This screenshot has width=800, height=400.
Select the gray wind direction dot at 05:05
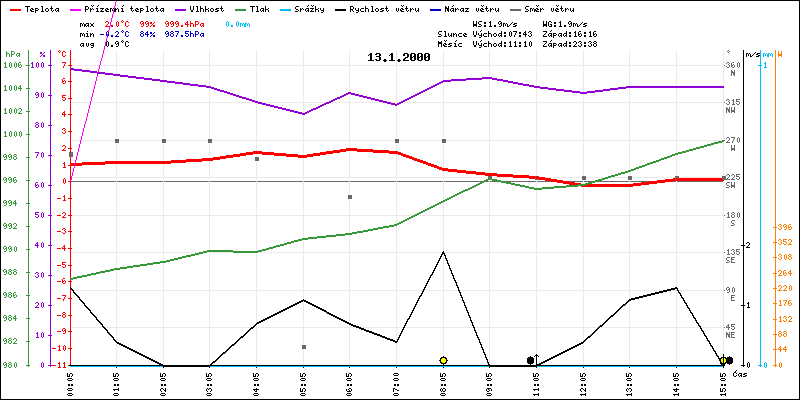click(303, 347)
